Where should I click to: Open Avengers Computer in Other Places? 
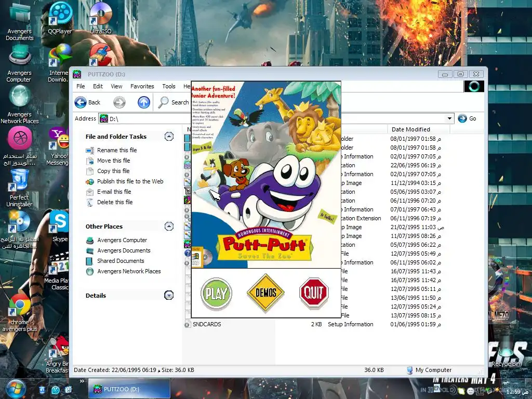(122, 240)
